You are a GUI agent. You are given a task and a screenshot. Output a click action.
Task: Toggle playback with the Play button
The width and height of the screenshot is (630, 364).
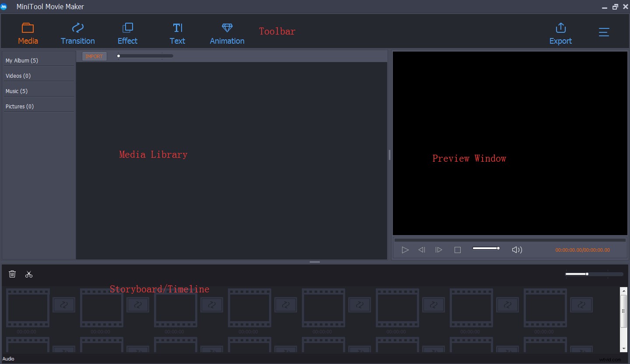pyautogui.click(x=405, y=250)
